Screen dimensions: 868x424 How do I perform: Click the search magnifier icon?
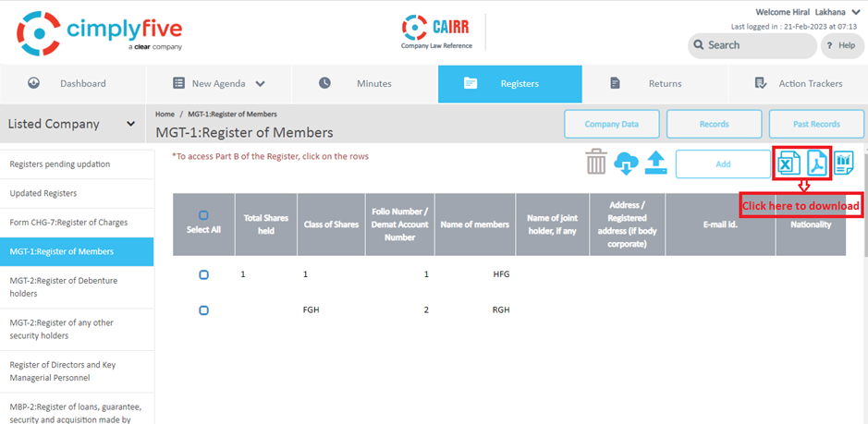point(699,45)
